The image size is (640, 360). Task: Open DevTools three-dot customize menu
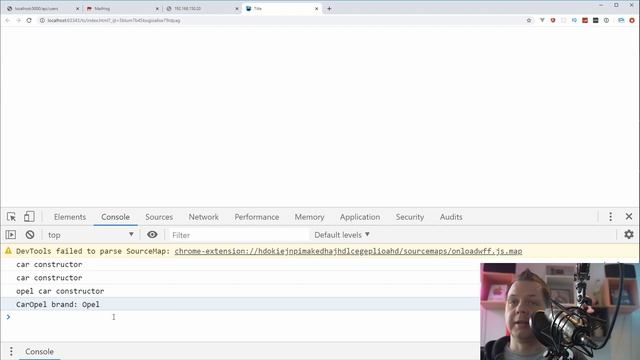coord(611,217)
